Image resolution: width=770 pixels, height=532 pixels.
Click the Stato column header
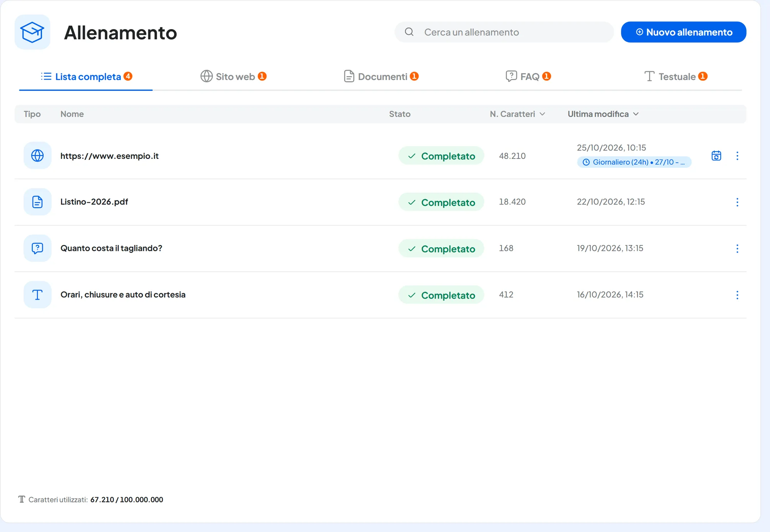point(400,114)
